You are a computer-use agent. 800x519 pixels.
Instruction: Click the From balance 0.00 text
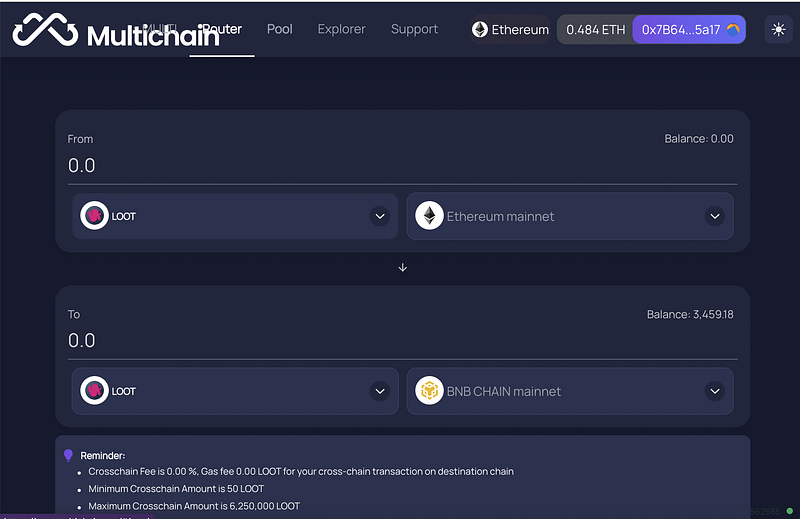click(698, 139)
